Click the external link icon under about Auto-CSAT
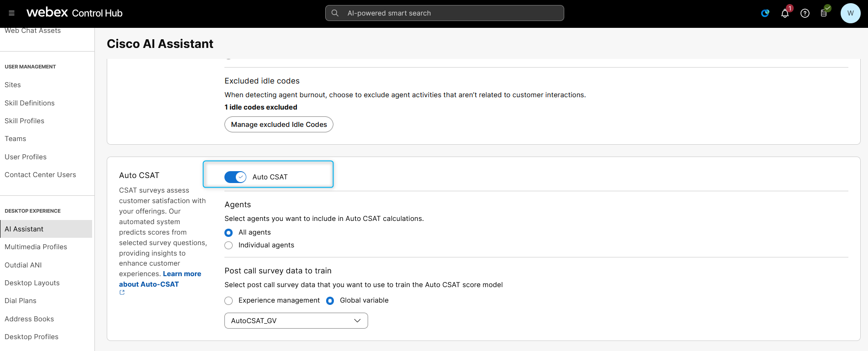The image size is (868, 351). [122, 293]
